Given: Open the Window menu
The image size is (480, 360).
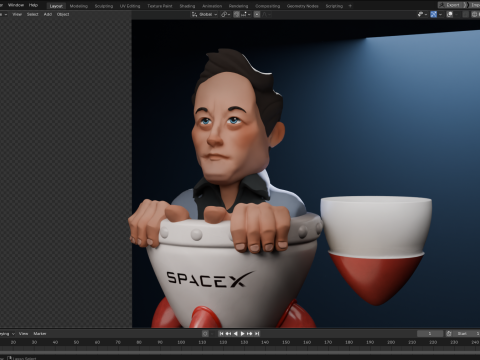Looking at the screenshot, I should pyautogui.click(x=16, y=5).
